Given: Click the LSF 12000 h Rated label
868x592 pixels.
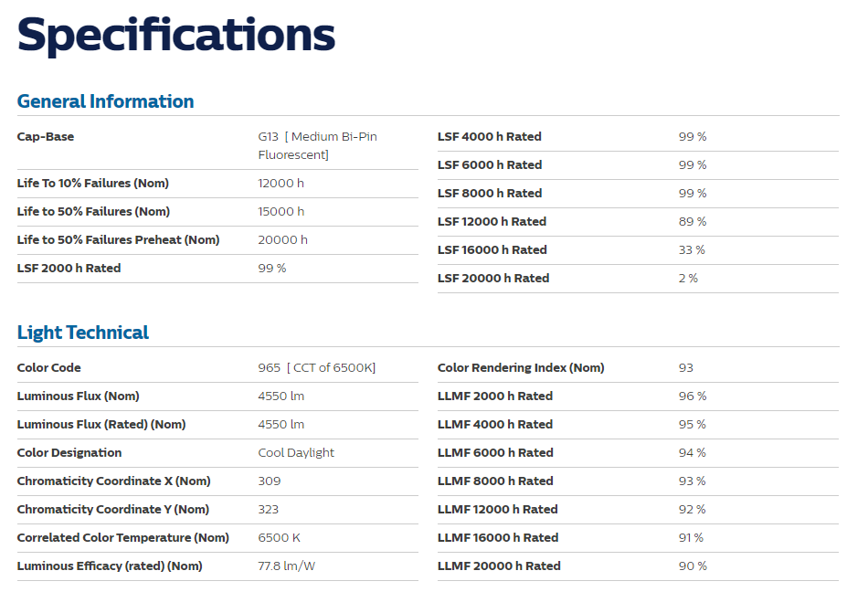Looking at the screenshot, I should coord(492,221).
